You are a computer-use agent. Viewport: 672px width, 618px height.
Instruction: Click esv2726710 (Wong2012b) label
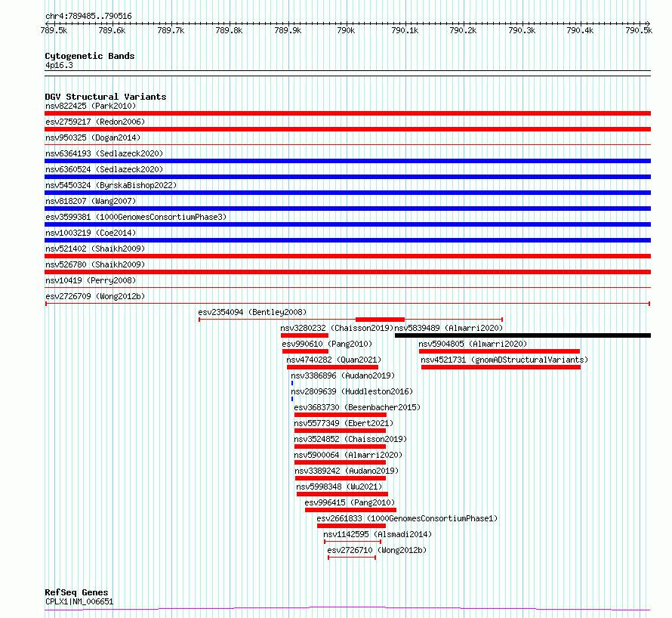pyautogui.click(x=377, y=550)
